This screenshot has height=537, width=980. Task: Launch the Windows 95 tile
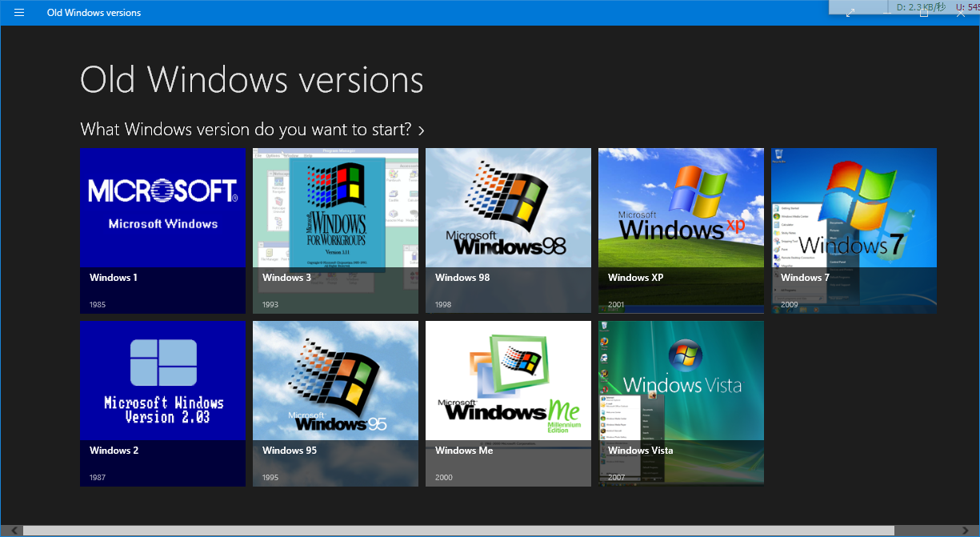coord(336,403)
